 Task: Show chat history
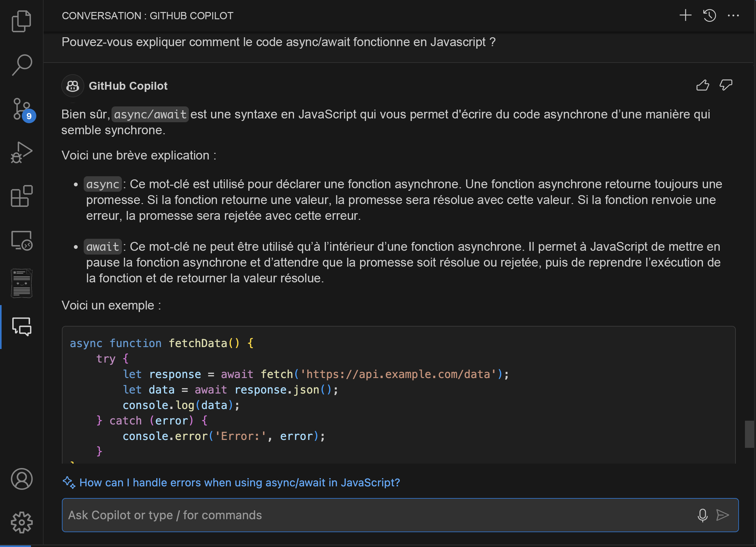pos(709,15)
